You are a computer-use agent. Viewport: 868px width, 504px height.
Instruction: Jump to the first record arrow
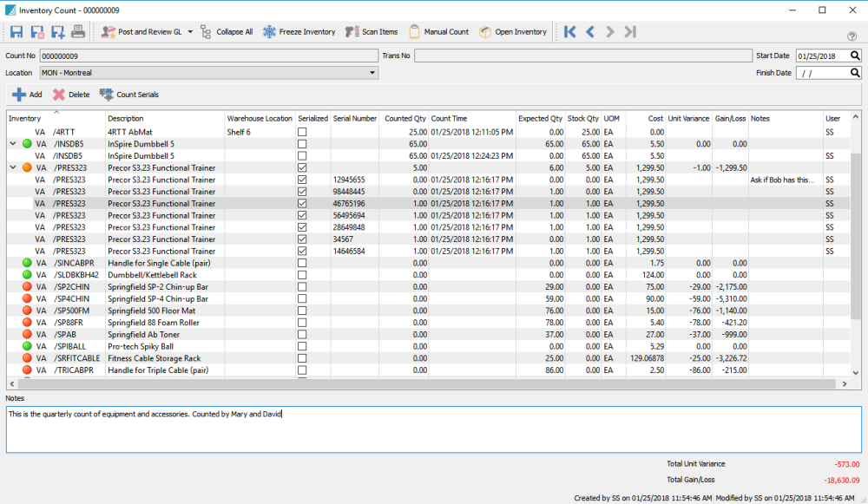570,32
